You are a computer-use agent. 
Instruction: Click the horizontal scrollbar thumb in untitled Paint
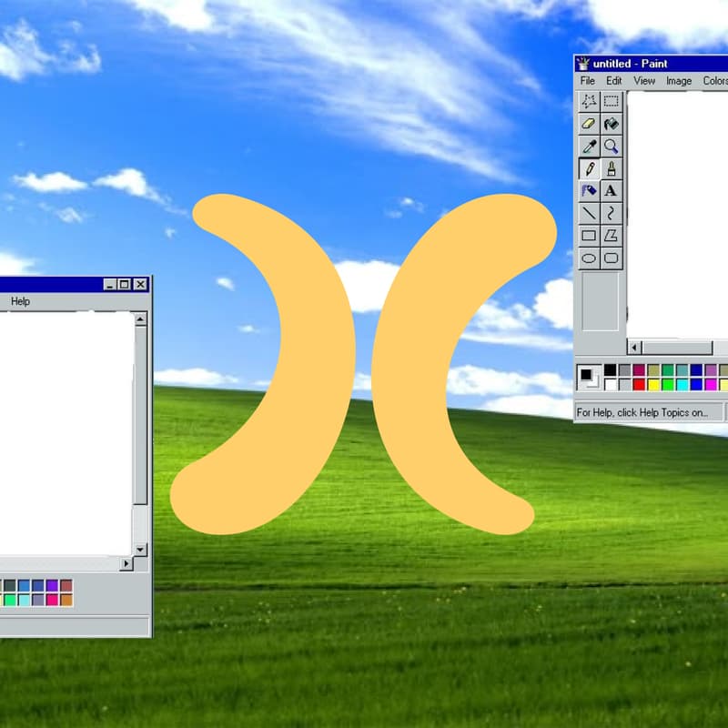click(677, 347)
